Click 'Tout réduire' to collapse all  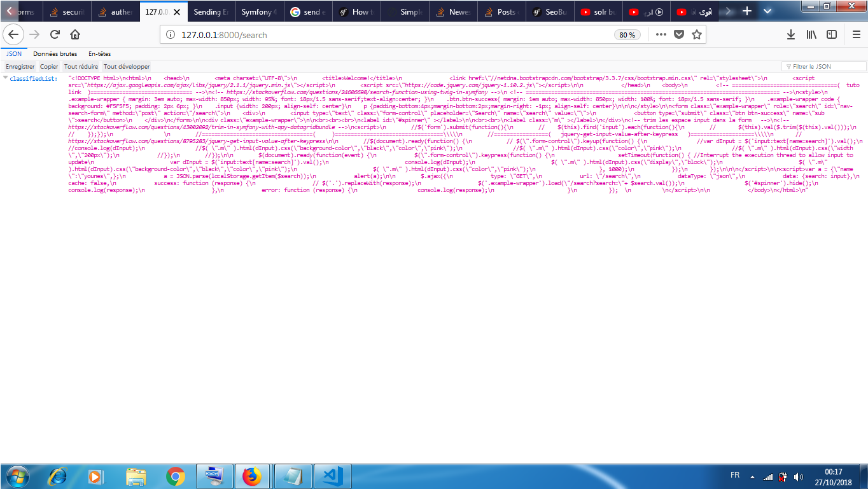(81, 66)
